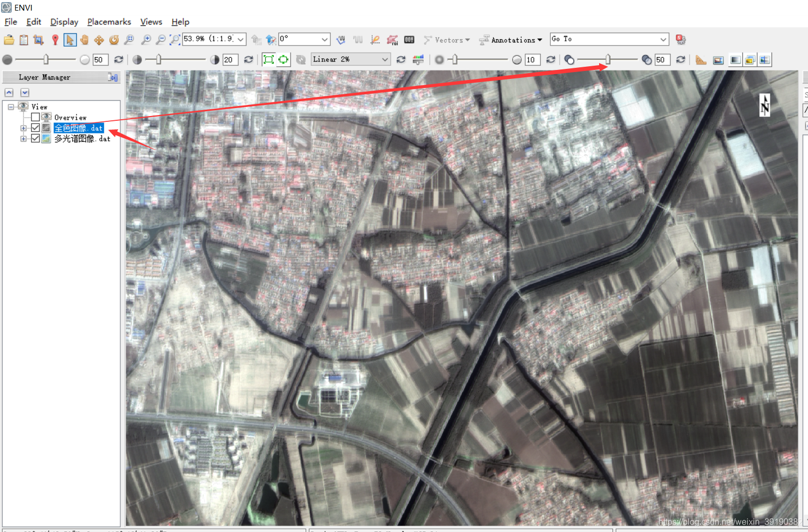The height and width of the screenshot is (532, 808).
Task: Click the brightness value field
Action: [x=100, y=59]
